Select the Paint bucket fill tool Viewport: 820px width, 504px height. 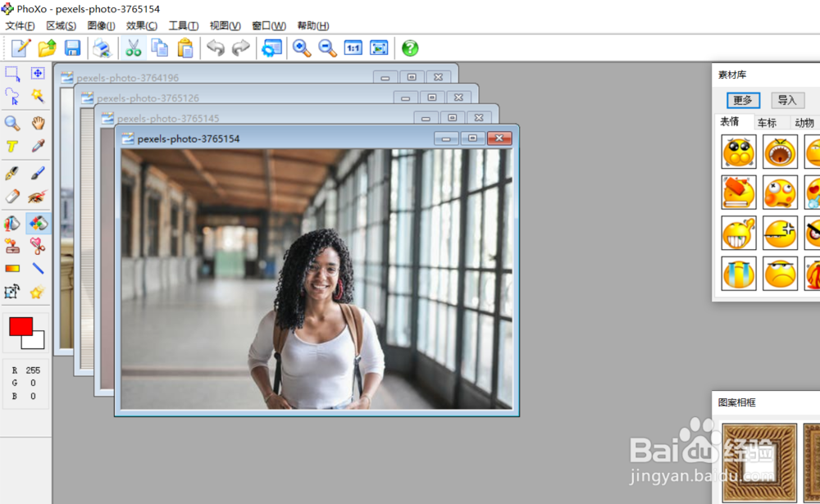click(12, 223)
